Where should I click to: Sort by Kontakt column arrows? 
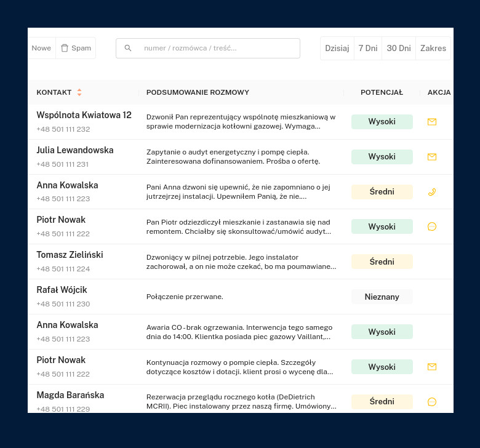click(79, 92)
